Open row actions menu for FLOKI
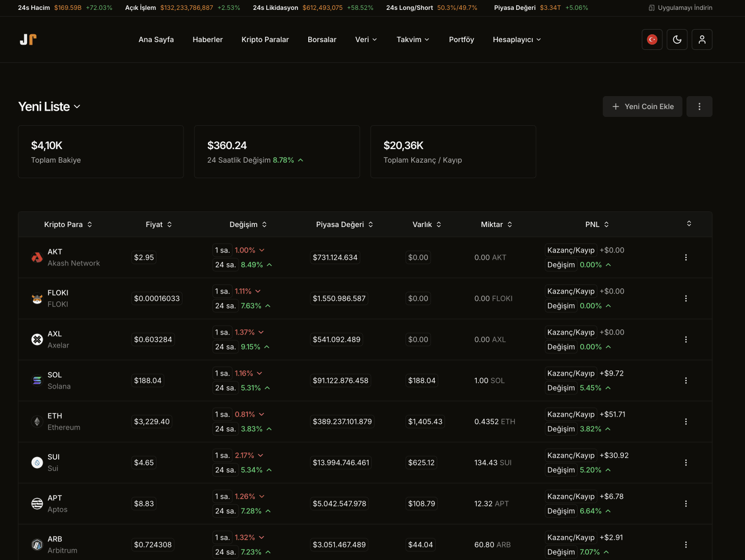745x560 pixels. 686,298
